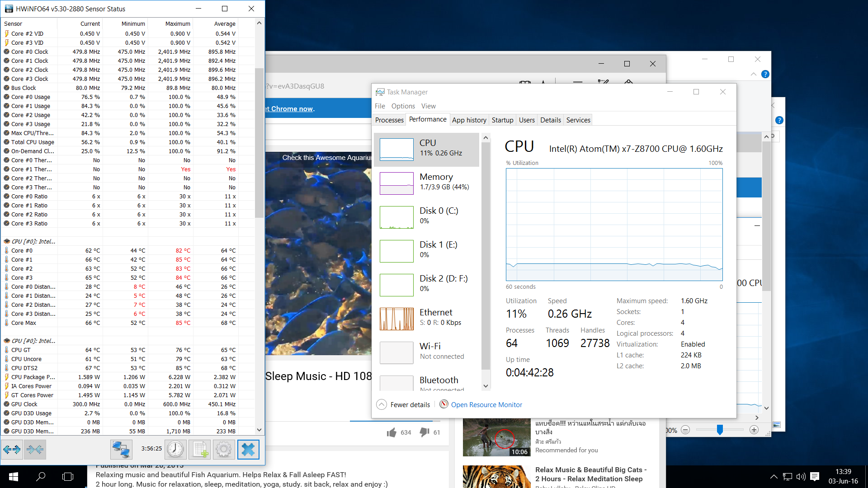The image size is (868, 488).
Task: Click Fewer details text
Action: (410, 405)
